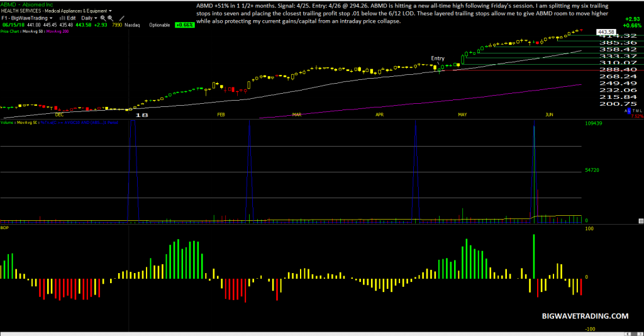Toggle the A scaling option
Viewport: 644px width, 336px height.
(626, 111)
